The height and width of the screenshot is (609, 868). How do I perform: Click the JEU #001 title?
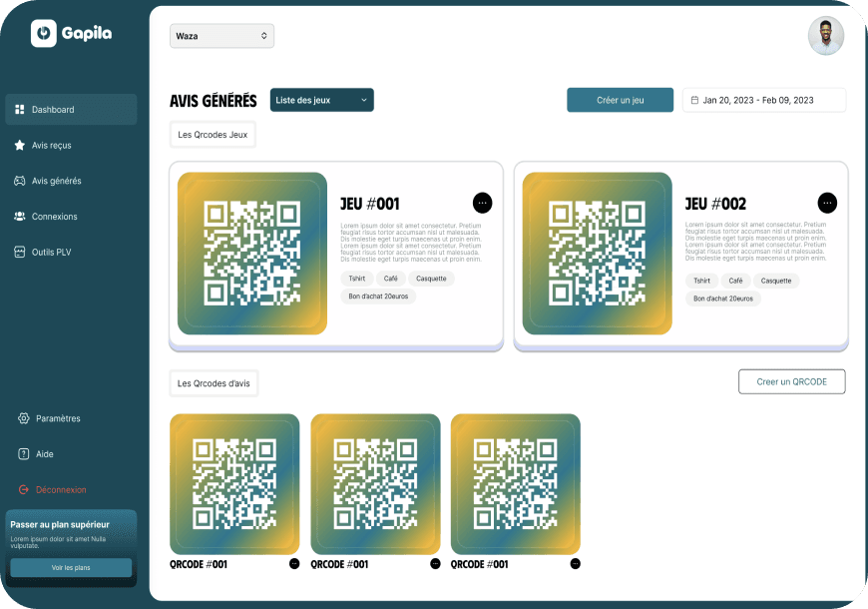(370, 204)
